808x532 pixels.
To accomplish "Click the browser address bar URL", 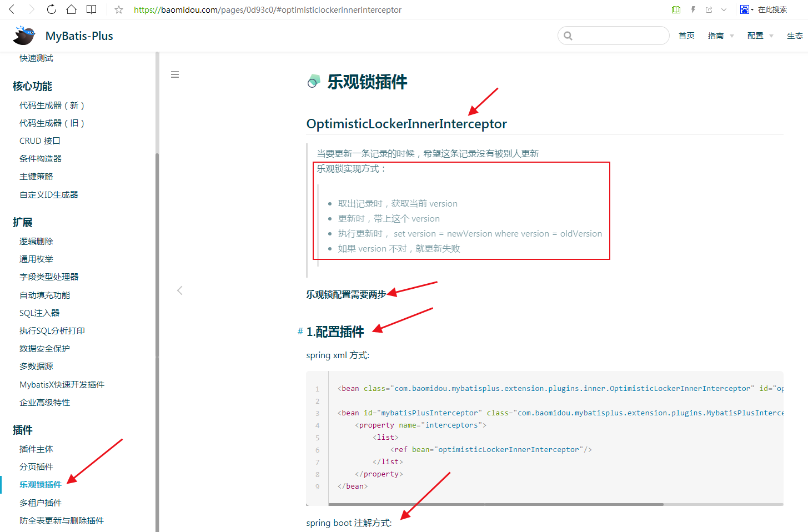I will 268,9.
